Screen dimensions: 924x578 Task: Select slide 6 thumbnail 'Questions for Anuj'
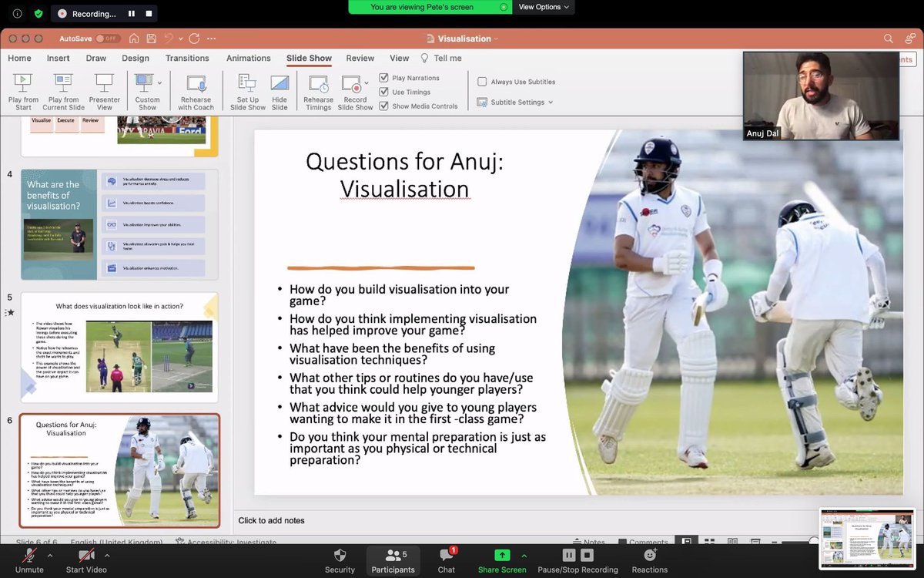pyautogui.click(x=119, y=471)
